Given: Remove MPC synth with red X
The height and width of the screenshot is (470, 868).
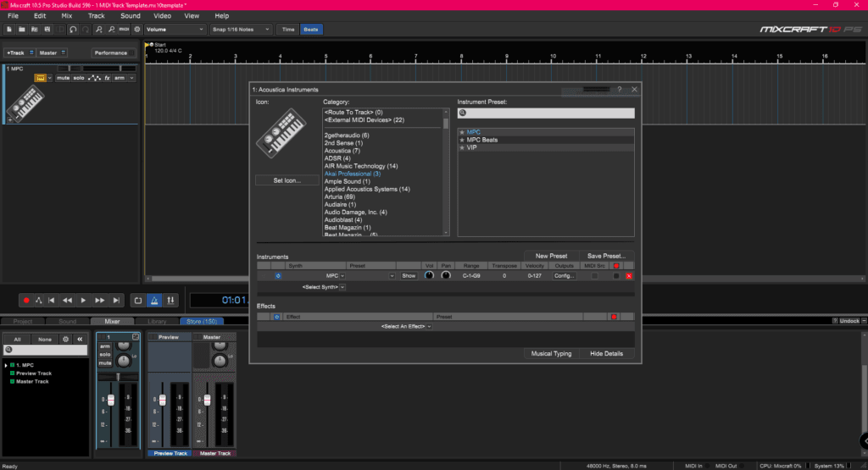Looking at the screenshot, I should pyautogui.click(x=629, y=276).
